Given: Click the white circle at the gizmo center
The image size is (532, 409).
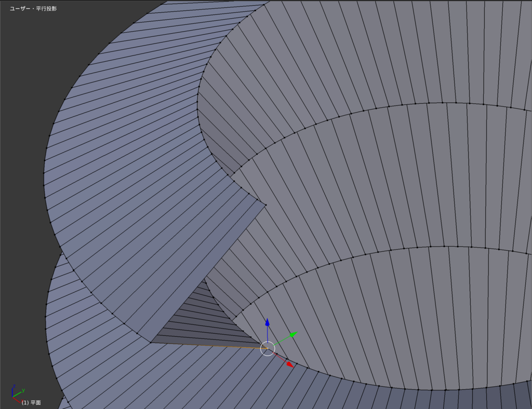Looking at the screenshot, I should [268, 349].
